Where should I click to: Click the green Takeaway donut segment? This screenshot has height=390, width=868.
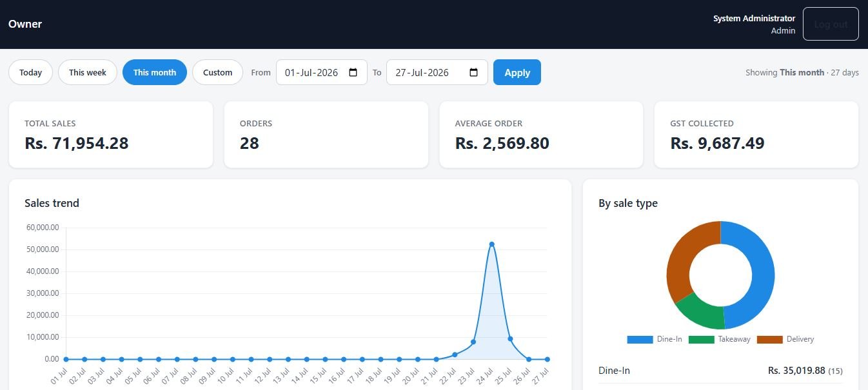(703, 312)
